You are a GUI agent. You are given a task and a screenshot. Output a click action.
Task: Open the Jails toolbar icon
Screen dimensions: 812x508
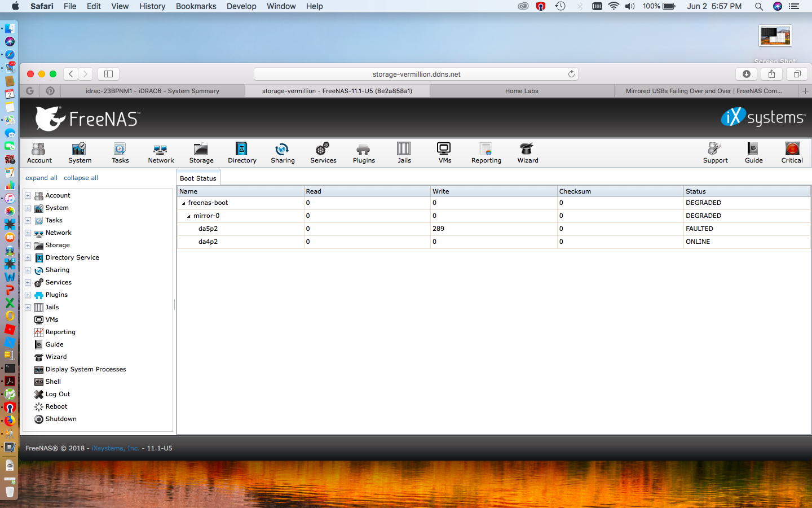[x=404, y=153]
